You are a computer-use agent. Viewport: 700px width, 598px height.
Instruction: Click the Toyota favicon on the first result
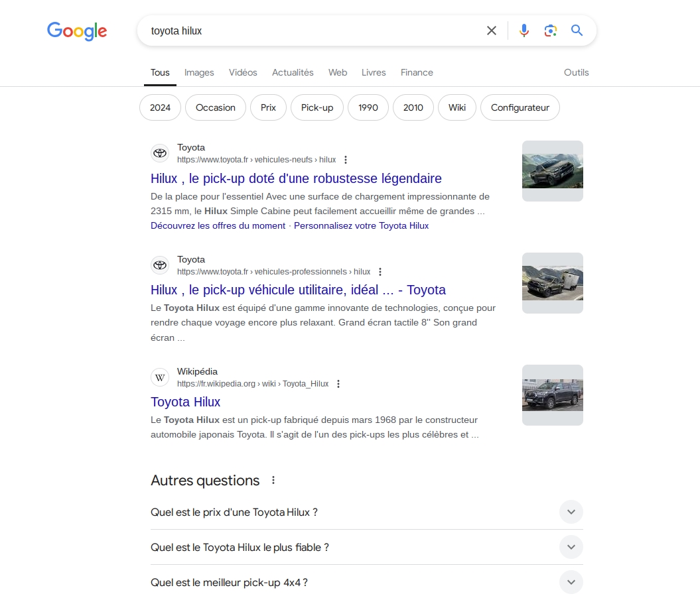(159, 153)
